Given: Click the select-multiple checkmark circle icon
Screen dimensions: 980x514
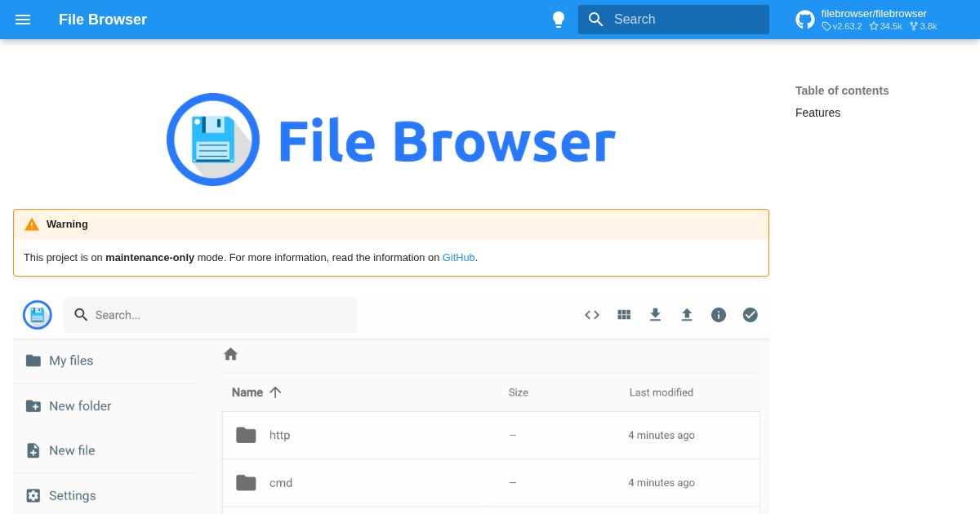Looking at the screenshot, I should pyautogui.click(x=751, y=315).
